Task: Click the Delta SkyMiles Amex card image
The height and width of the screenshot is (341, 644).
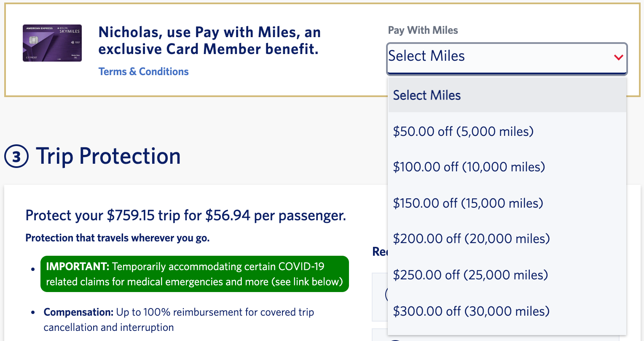Action: click(x=52, y=43)
